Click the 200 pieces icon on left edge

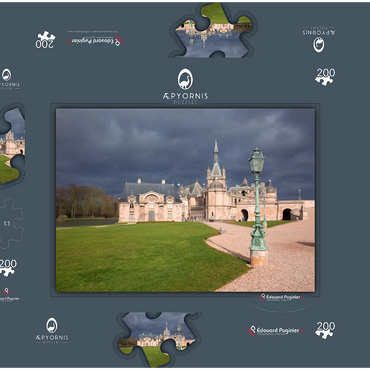8,268
